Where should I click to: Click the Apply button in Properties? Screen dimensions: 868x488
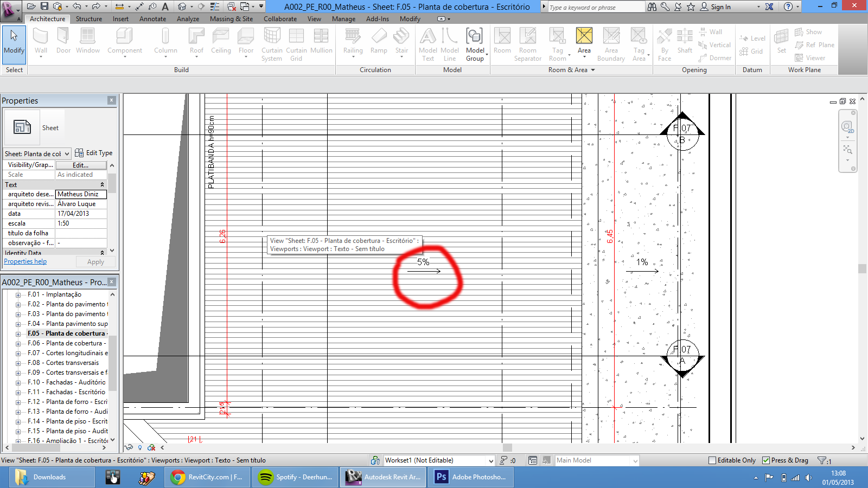tap(95, 261)
